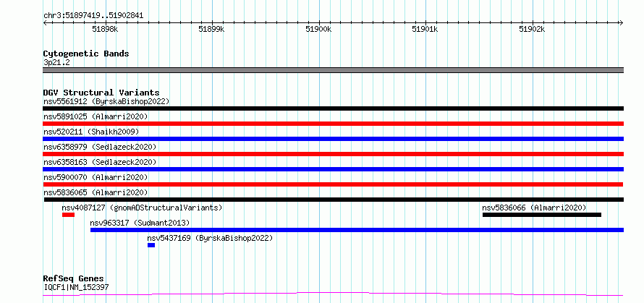
Task: Open variant label nsv6358163 (Sedlazeck2020)
Action: click(x=100, y=162)
